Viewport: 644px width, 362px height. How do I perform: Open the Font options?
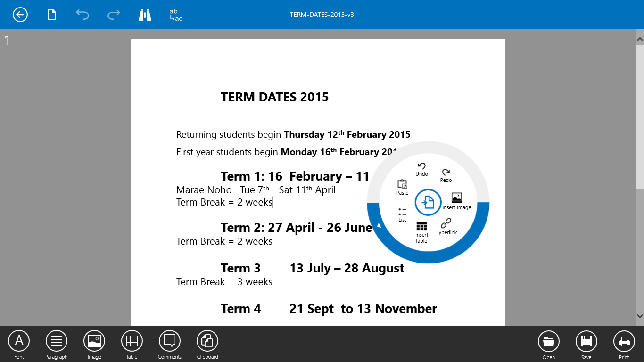click(x=19, y=345)
